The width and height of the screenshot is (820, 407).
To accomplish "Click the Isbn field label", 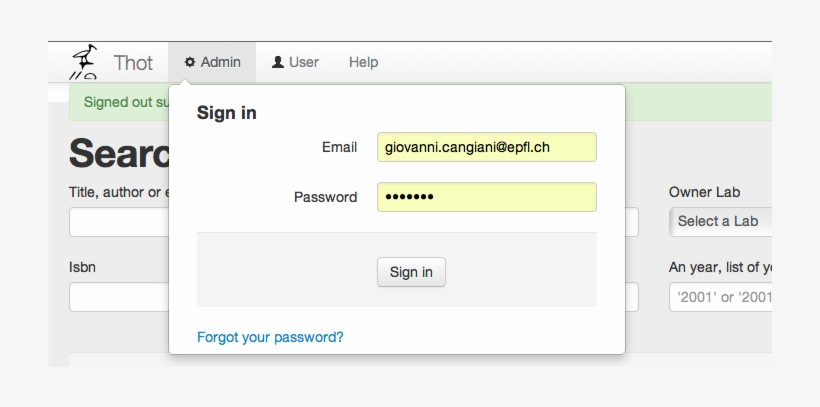I will (x=82, y=267).
